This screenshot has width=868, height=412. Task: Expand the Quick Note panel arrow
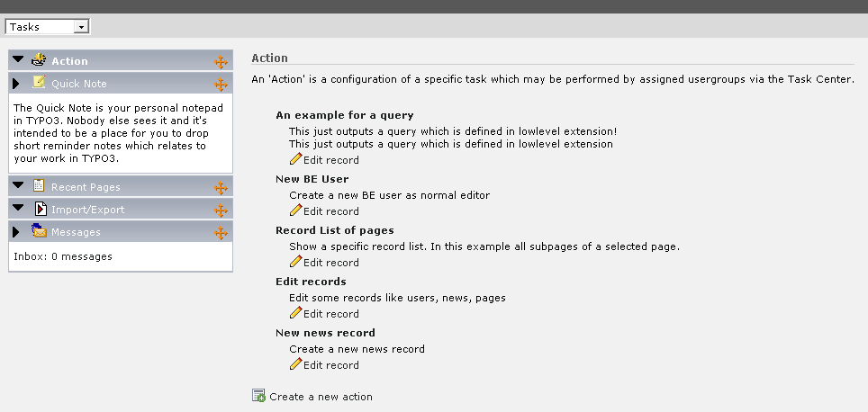point(17,83)
